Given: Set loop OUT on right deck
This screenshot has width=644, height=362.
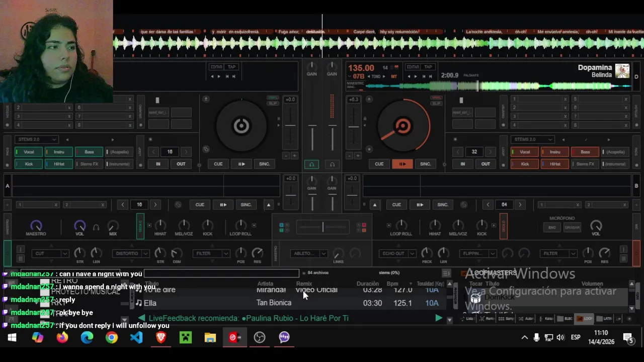Looking at the screenshot, I should point(486,164).
